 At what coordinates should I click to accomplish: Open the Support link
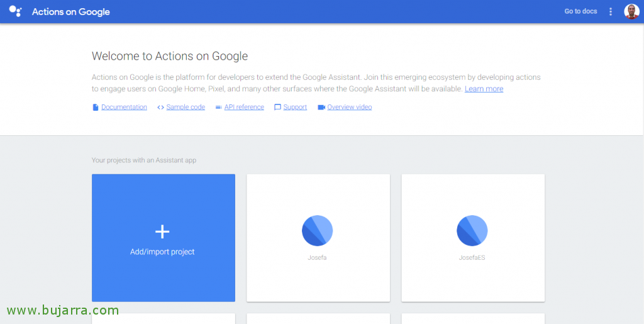coord(295,107)
